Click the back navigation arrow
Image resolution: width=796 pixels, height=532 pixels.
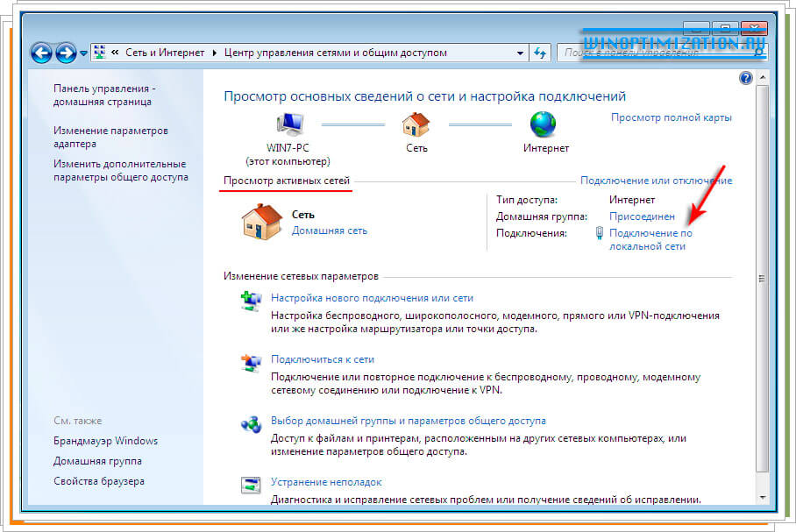pos(41,53)
